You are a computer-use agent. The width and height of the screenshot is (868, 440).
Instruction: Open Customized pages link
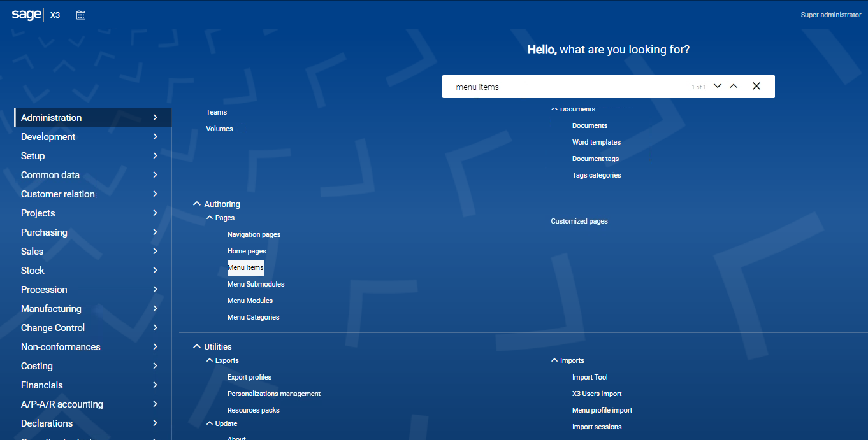pyautogui.click(x=579, y=221)
